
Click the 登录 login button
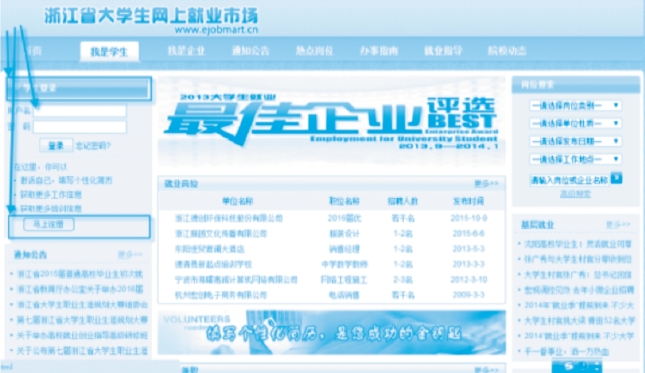56,146
